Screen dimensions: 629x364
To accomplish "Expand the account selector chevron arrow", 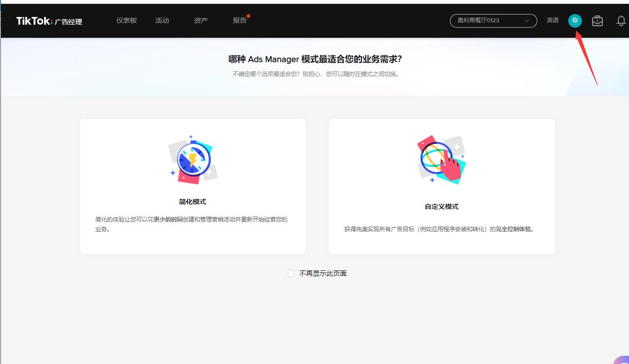I will pyautogui.click(x=527, y=21).
